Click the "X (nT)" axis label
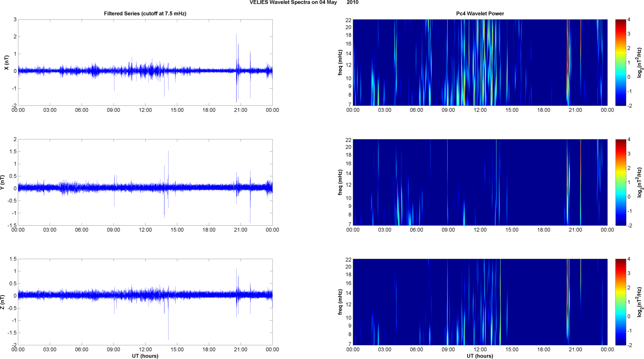 [x=6, y=63]
